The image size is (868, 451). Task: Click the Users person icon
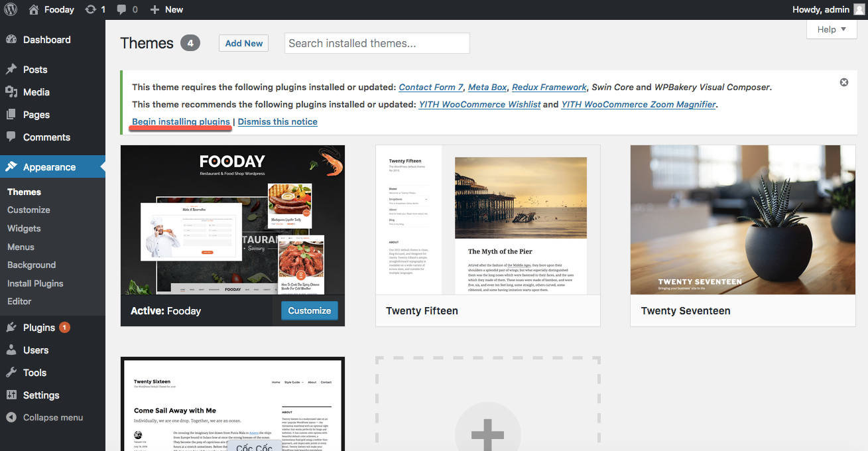click(x=11, y=350)
